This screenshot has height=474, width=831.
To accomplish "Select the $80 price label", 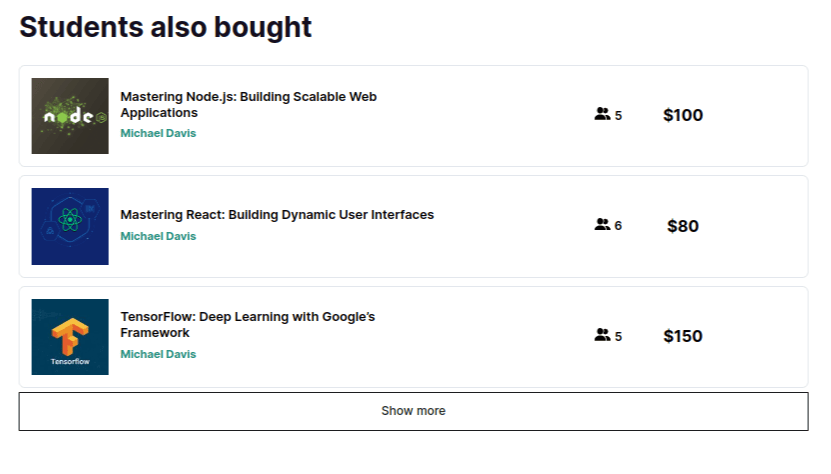I will (x=683, y=226).
